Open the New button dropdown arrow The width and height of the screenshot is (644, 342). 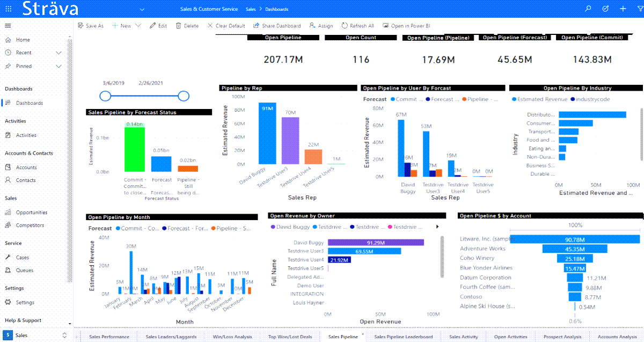point(138,26)
